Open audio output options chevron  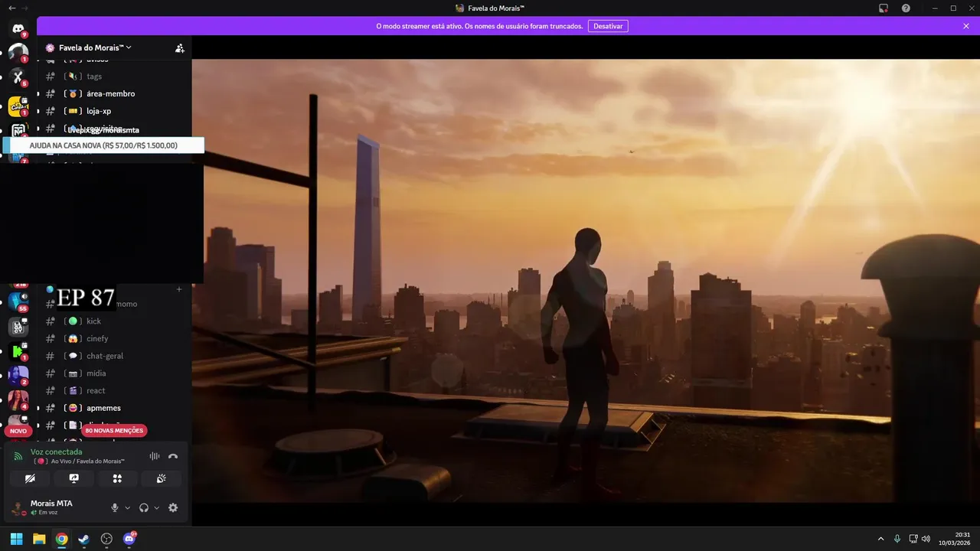click(156, 508)
